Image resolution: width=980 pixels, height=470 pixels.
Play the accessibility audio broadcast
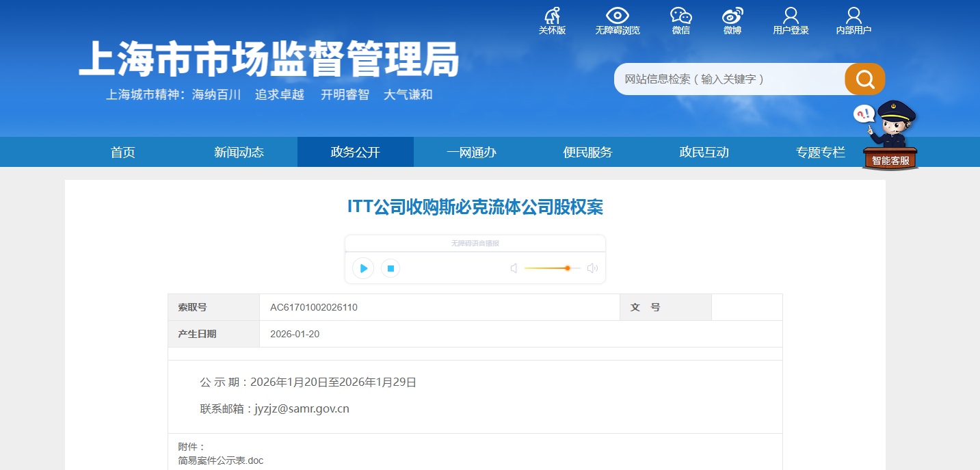363,268
